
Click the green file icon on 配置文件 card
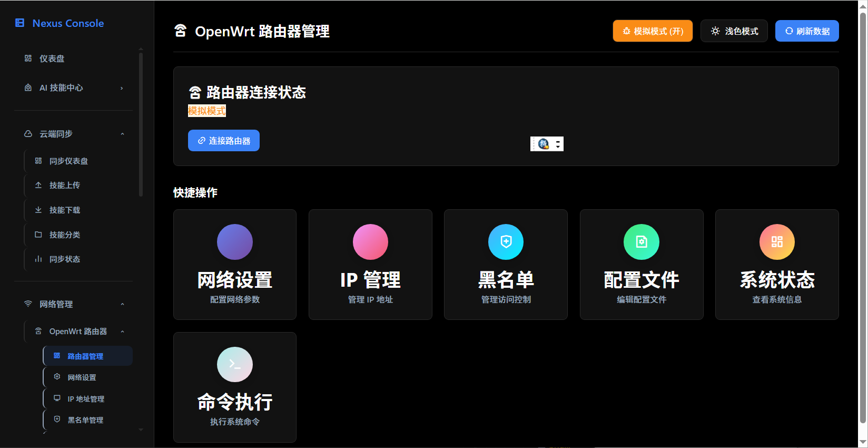click(642, 242)
